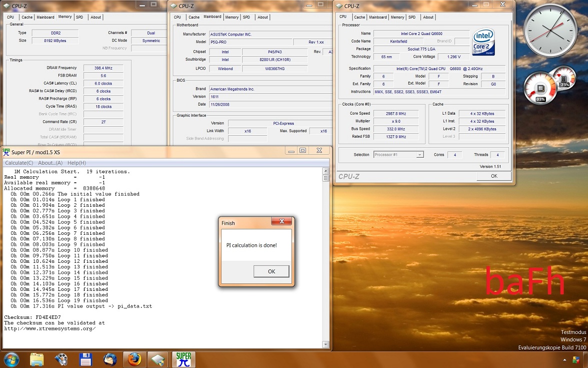The height and width of the screenshot is (368, 588).
Task: Click the Bus Speed value 332.0 MHz
Action: [395, 129]
